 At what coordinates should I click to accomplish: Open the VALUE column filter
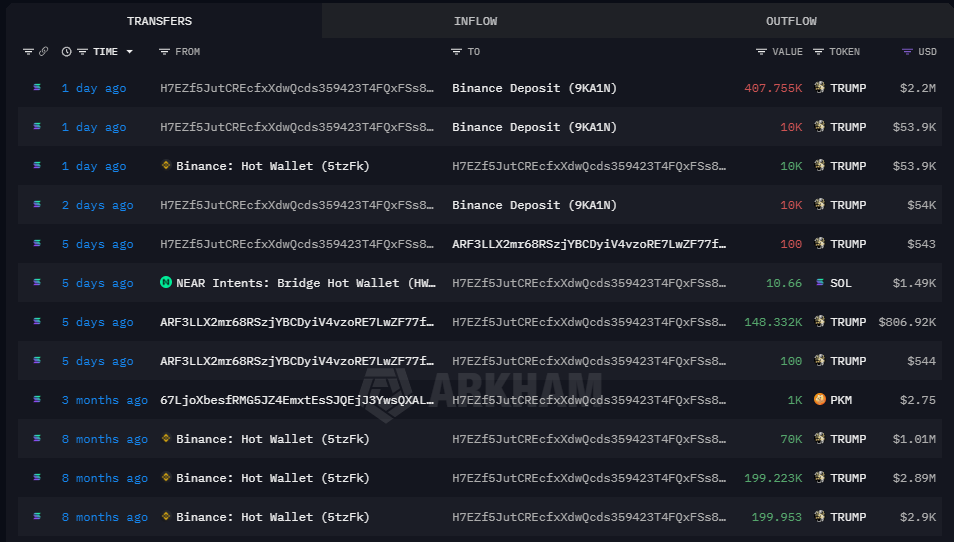[762, 51]
